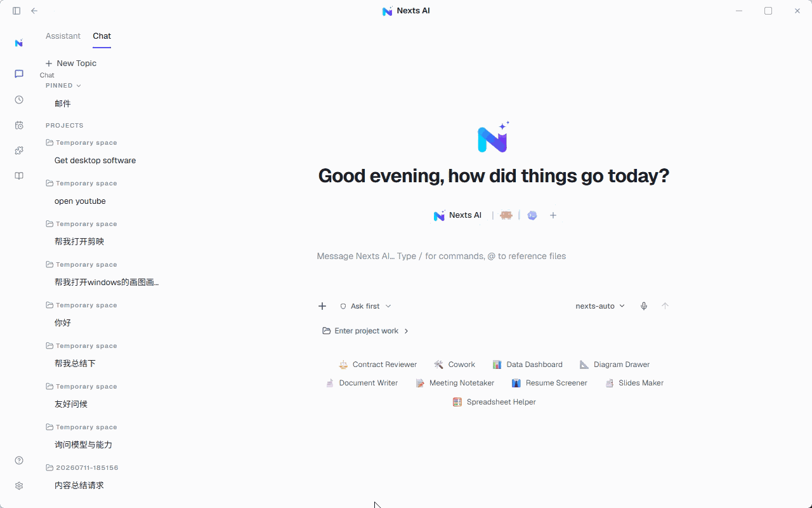Select the brown robot agent icon

pos(506,215)
